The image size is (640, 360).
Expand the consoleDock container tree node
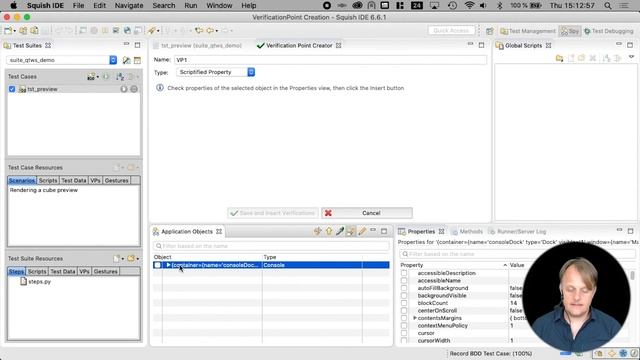click(x=168, y=265)
